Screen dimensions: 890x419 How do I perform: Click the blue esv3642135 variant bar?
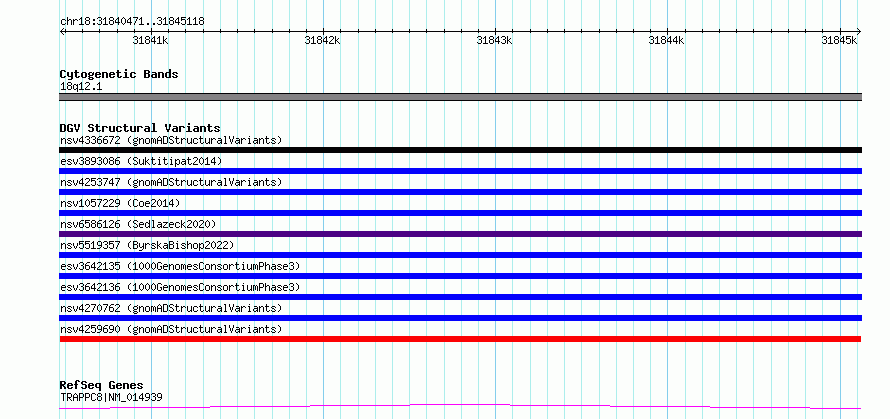[x=460, y=276]
